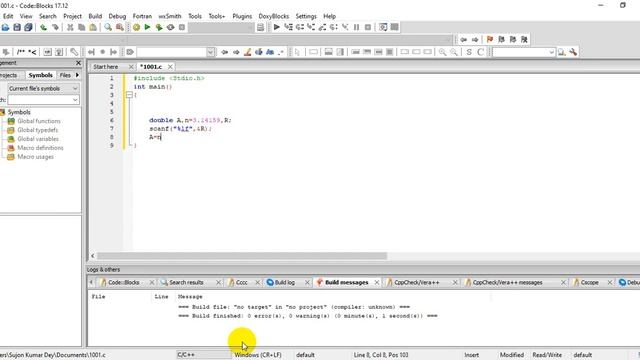Insert a Doxygen block comment
Image resolution: width=640 pixels, height=360 pixels.
[x=20, y=52]
